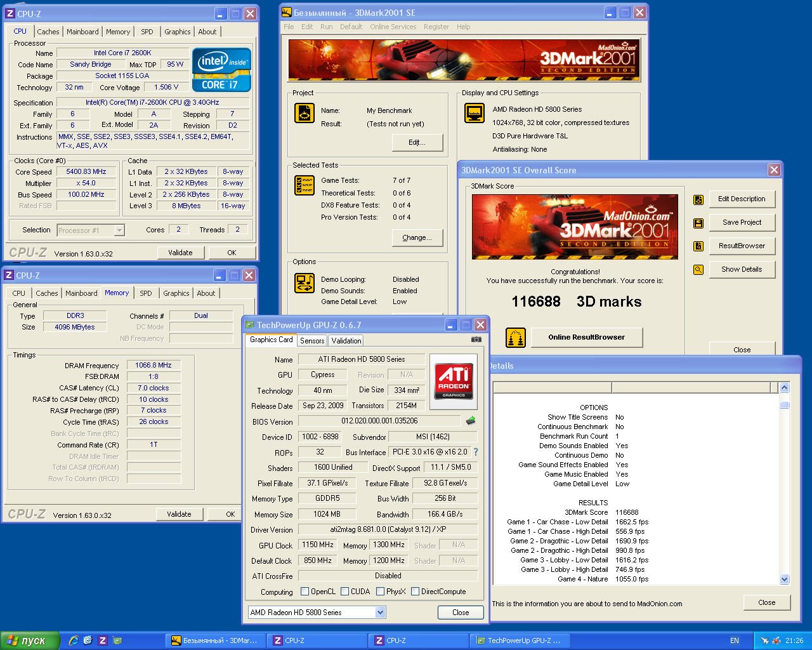Click the Online ResultBrowser button
812x650 pixels.
click(587, 337)
